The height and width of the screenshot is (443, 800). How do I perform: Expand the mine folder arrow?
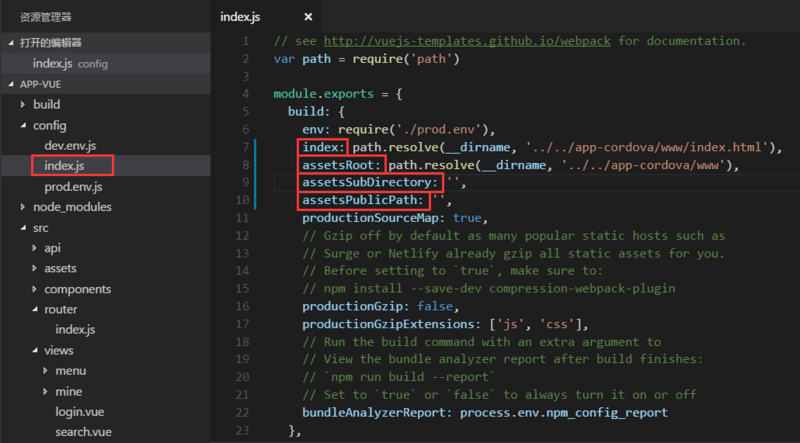pos(45,391)
